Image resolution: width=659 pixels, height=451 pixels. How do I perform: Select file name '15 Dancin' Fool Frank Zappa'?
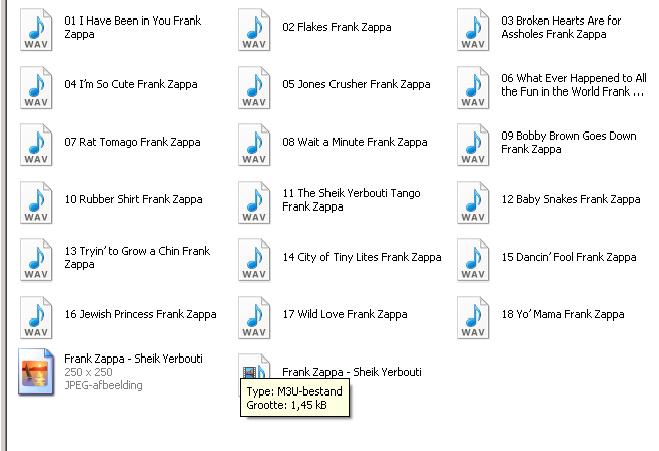(x=569, y=257)
